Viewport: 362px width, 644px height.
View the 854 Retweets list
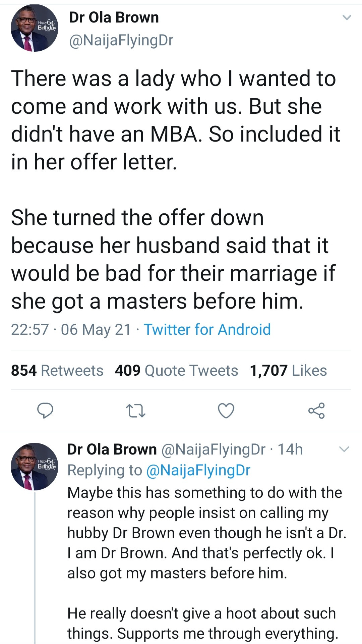57,371
